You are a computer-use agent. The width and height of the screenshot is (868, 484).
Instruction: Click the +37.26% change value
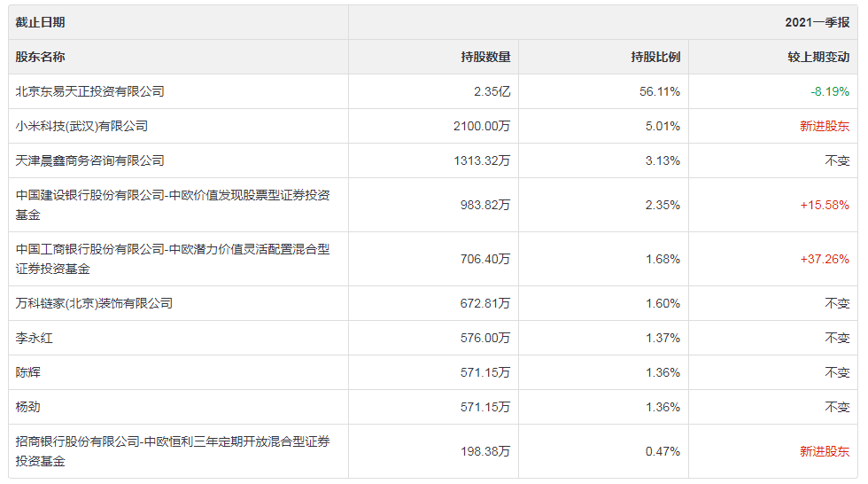825,259
